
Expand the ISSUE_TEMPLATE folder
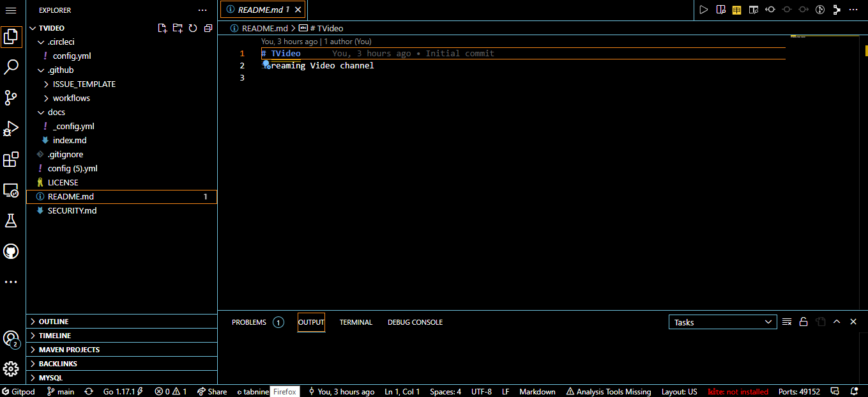(84, 84)
